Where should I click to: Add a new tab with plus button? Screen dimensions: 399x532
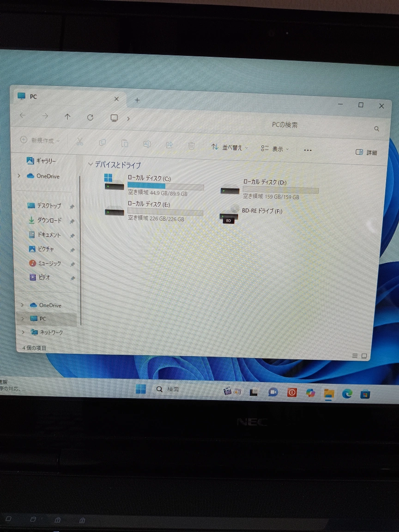(137, 100)
